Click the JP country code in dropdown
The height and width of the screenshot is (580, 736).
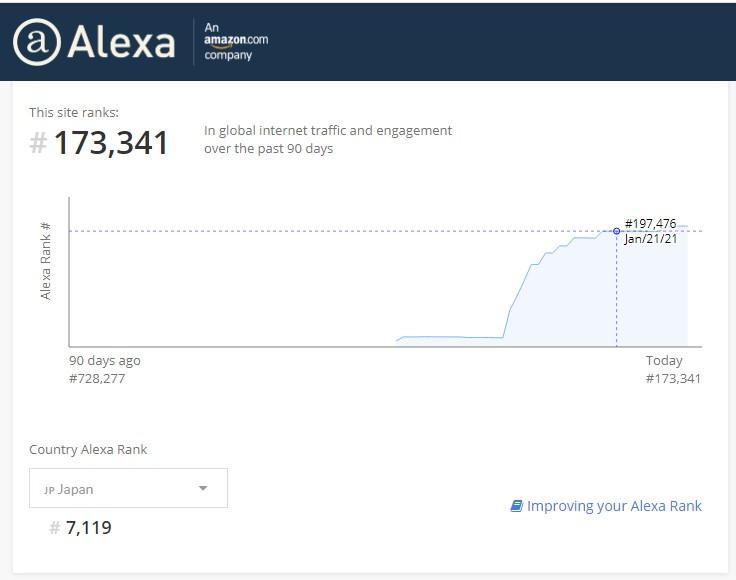click(48, 490)
